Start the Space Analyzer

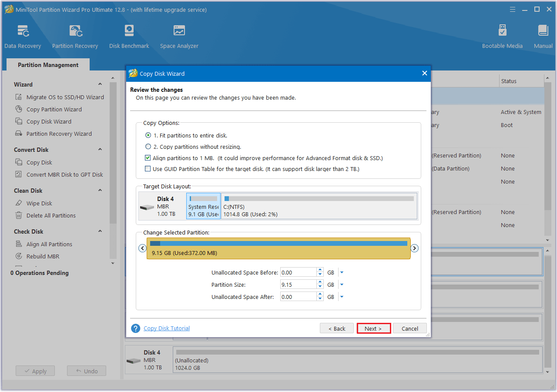pos(179,37)
